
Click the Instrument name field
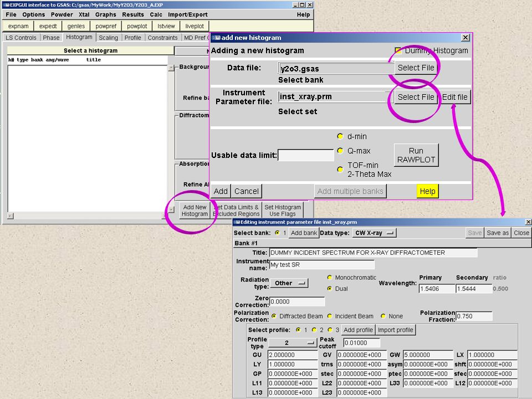[x=322, y=265]
